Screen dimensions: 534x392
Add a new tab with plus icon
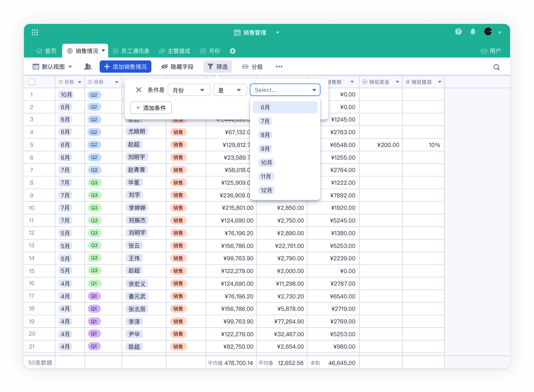click(232, 51)
